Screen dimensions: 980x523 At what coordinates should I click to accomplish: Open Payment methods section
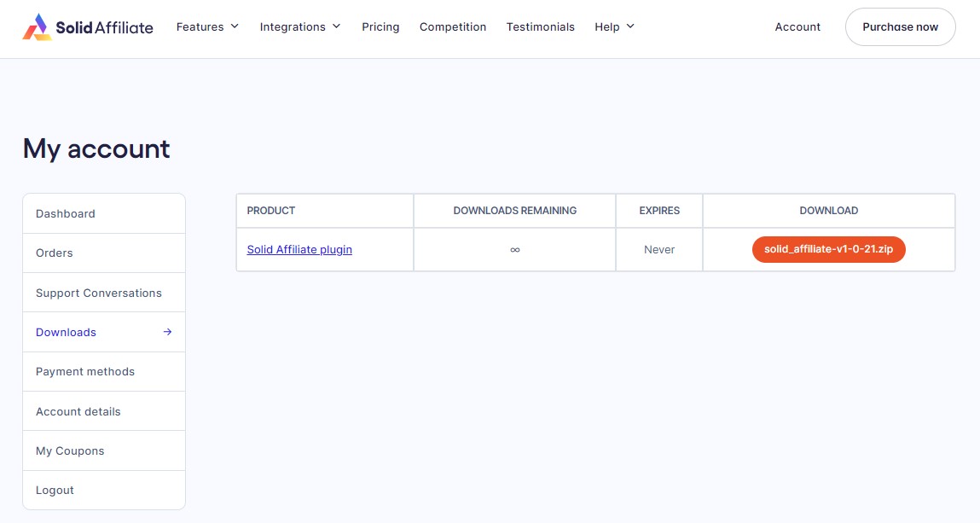tap(104, 372)
